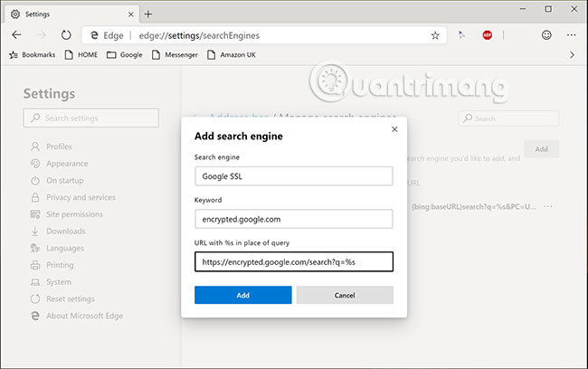Click the Search engine name field
This screenshot has height=369, width=588.
click(294, 176)
